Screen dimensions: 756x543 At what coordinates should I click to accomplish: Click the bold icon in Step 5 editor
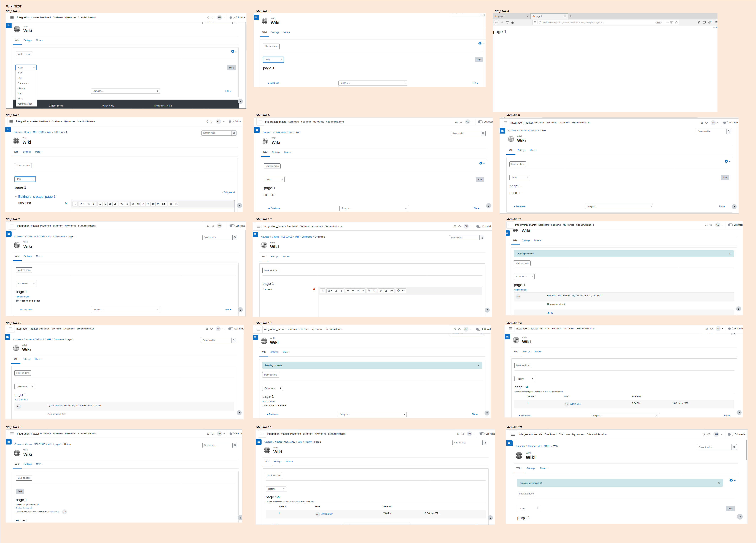89,204
